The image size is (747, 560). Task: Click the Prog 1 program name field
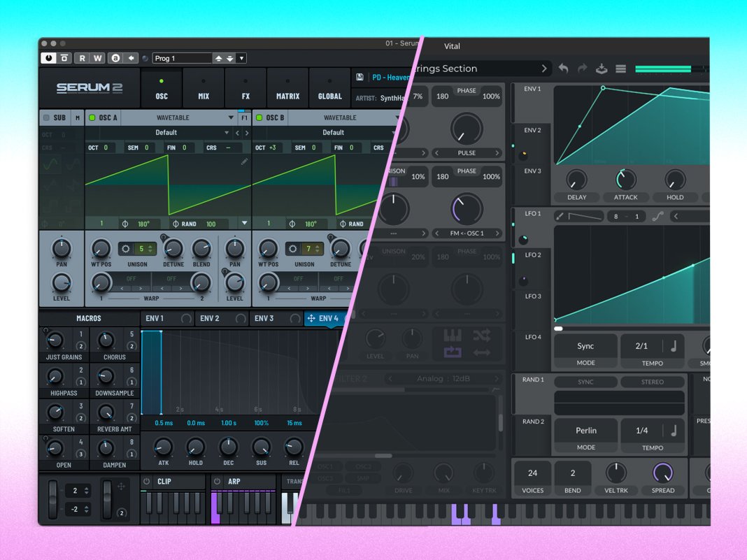coord(183,58)
